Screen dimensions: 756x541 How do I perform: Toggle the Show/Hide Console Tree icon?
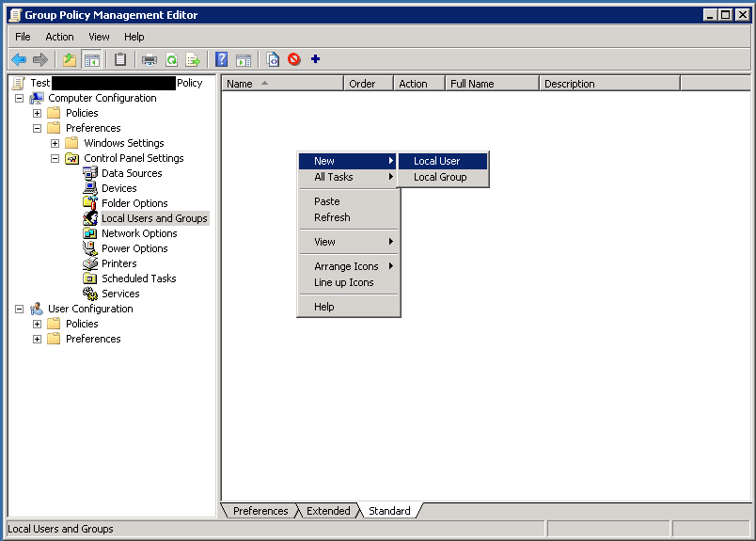coord(91,60)
